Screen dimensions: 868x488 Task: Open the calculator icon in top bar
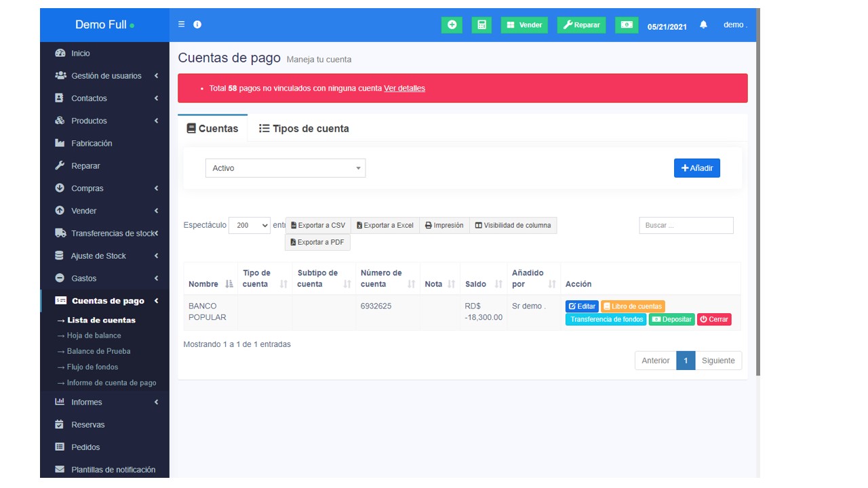point(481,25)
